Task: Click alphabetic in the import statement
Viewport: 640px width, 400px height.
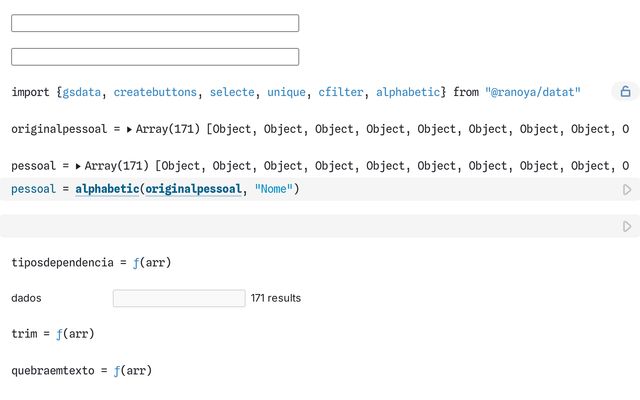Action: tap(408, 92)
